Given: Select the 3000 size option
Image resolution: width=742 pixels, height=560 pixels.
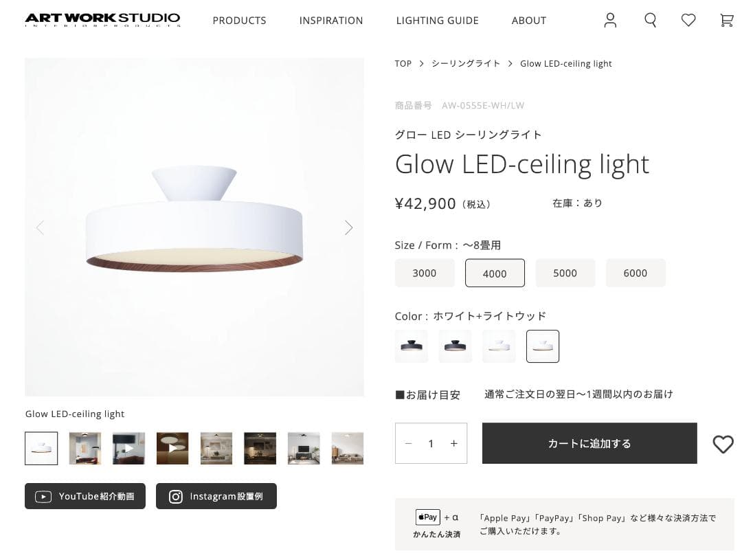Looking at the screenshot, I should (x=425, y=273).
